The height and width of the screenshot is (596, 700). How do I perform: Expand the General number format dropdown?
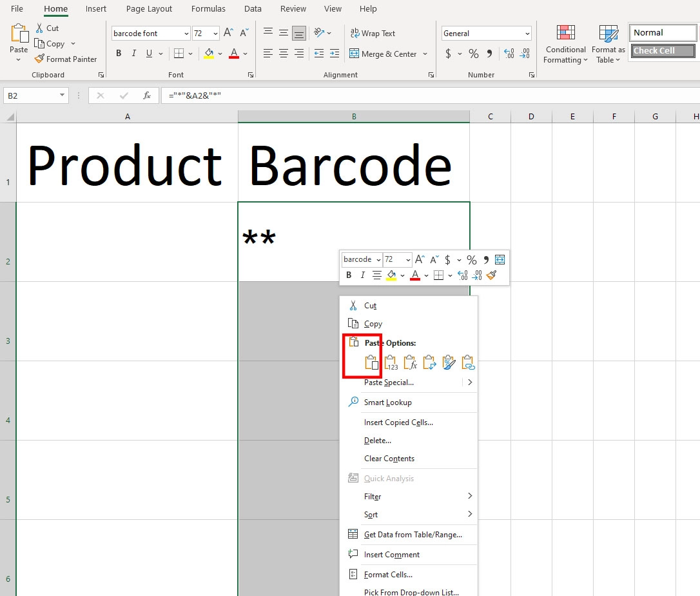pos(527,34)
